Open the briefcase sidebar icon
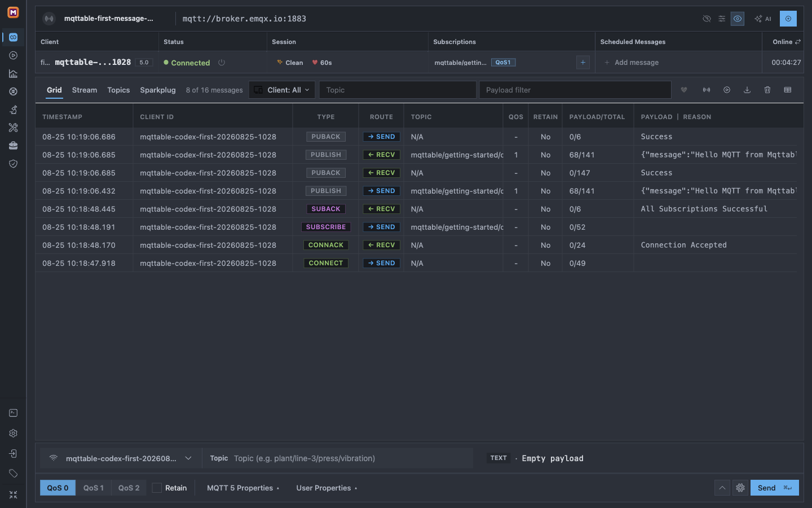 coord(13,146)
